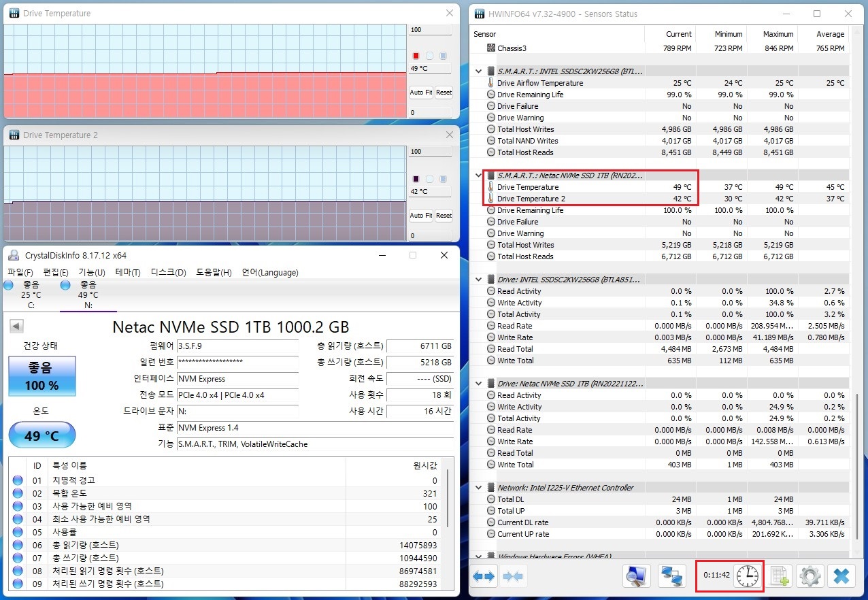Click Reset in Drive Temperature window
The height and width of the screenshot is (600, 868).
(x=444, y=93)
